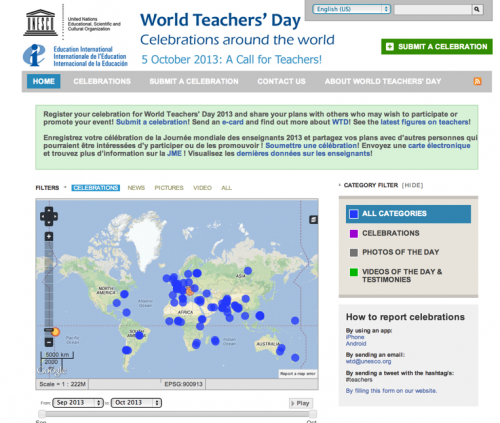Viewport: 500px width, 423px height.
Task: Click the 'EPSG:900913' projection text
Action: click(183, 384)
